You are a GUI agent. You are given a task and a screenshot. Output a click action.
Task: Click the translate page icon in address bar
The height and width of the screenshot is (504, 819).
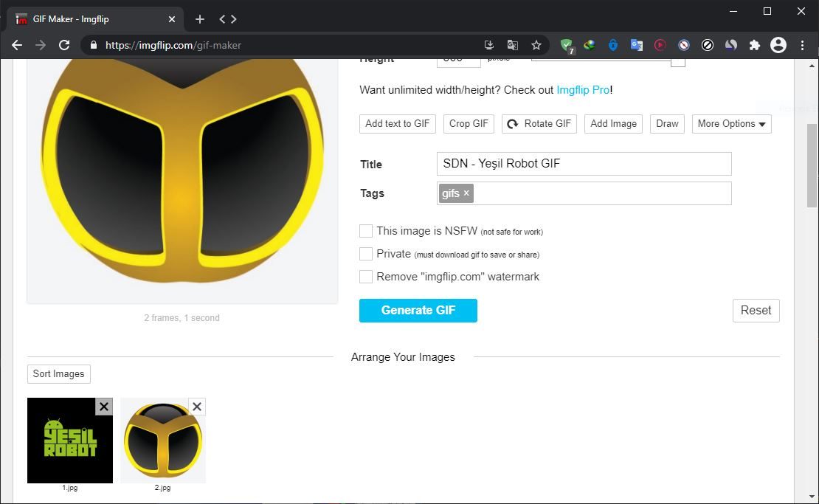pos(512,45)
